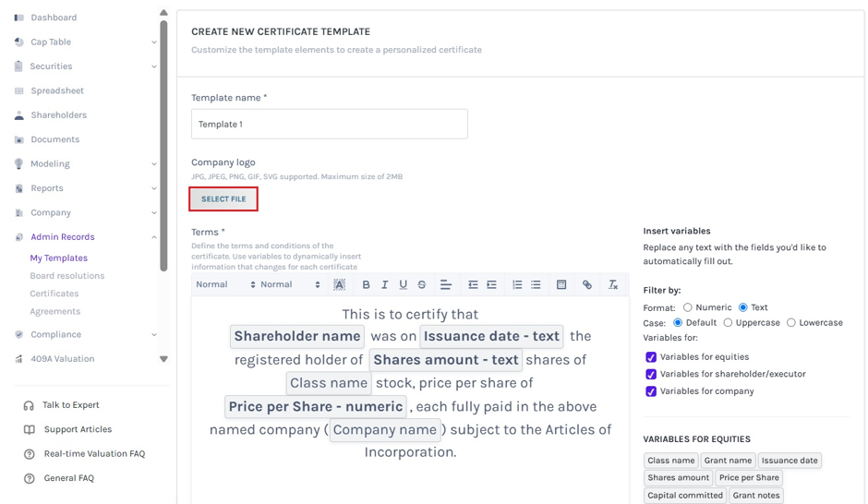The height and width of the screenshot is (504, 868).
Task: Uncheck Variables for shareholder/executor checkbox
Action: click(651, 375)
